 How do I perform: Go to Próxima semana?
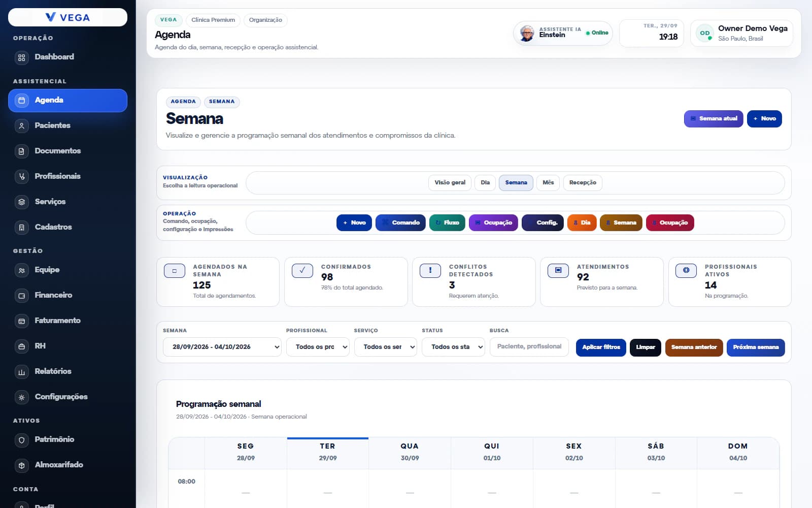click(756, 347)
